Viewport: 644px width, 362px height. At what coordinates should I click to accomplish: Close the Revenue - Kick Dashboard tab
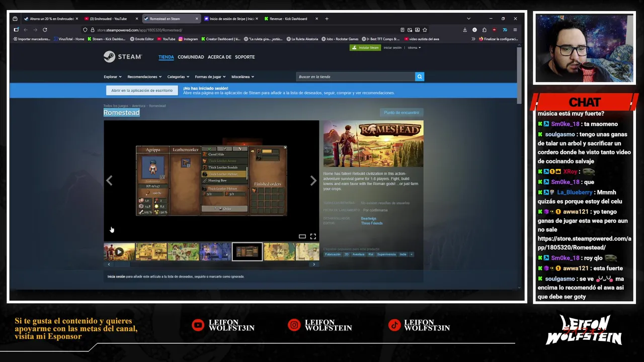[316, 19]
